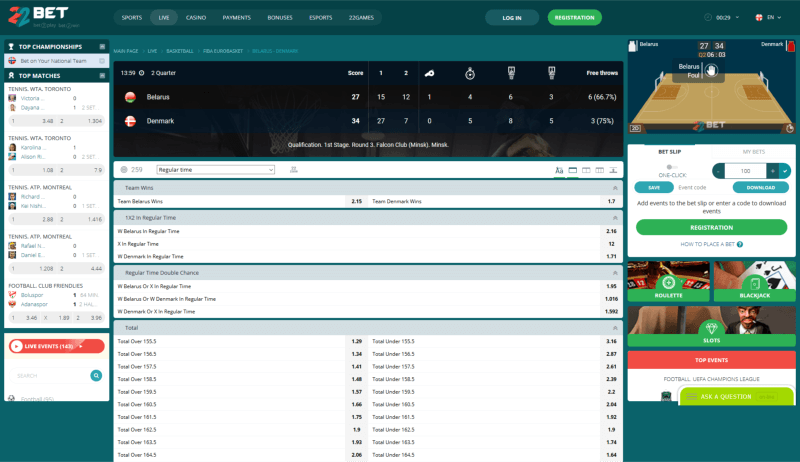800x462 pixels.
Task: Open the Live menu
Action: tap(164, 17)
